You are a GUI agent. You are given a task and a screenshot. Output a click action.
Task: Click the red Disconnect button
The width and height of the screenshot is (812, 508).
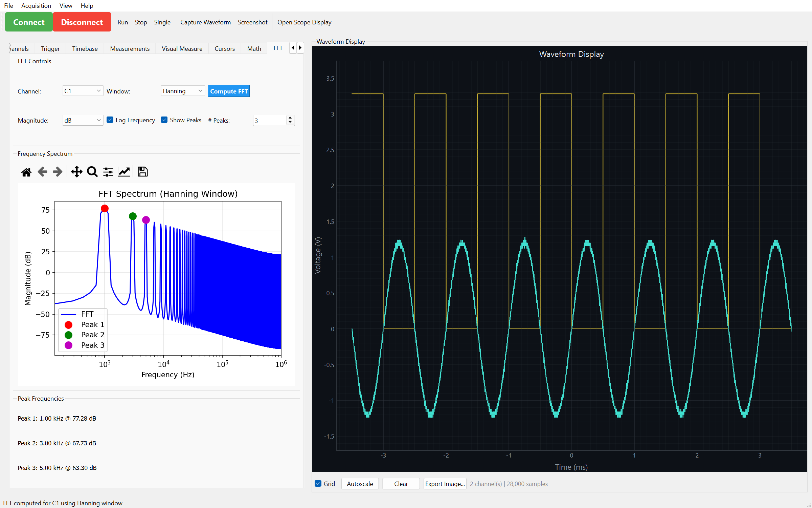pos(82,22)
